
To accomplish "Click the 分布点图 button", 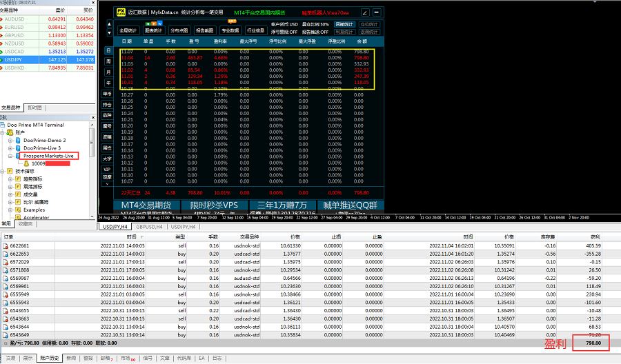I will click(179, 30).
